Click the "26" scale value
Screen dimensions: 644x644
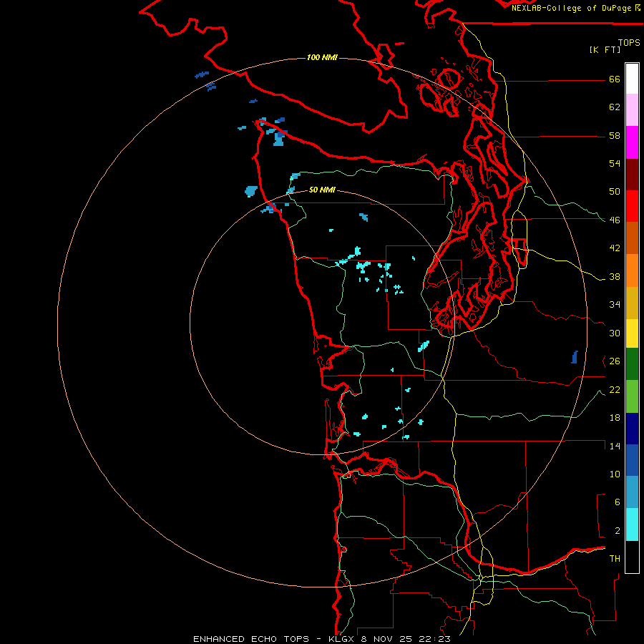pos(615,361)
